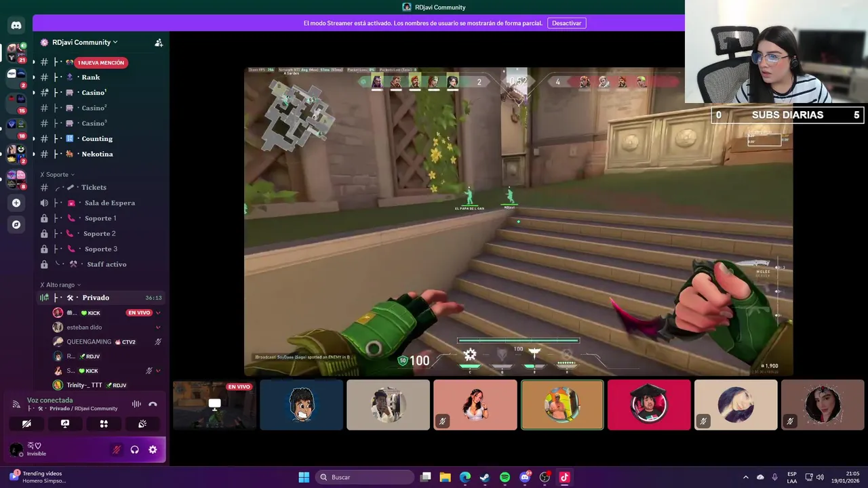The height and width of the screenshot is (488, 868).
Task: Toggle noise suppression waveform icon
Action: click(x=136, y=404)
